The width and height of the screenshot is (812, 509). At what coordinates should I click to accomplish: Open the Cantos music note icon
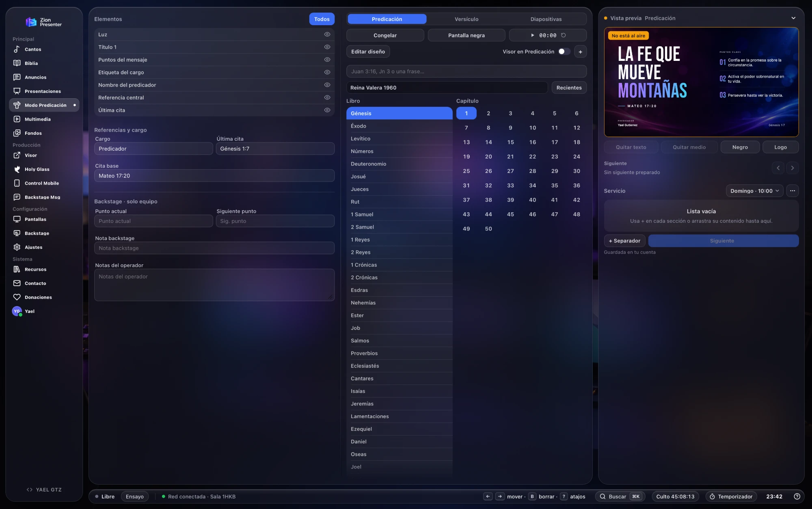click(17, 49)
